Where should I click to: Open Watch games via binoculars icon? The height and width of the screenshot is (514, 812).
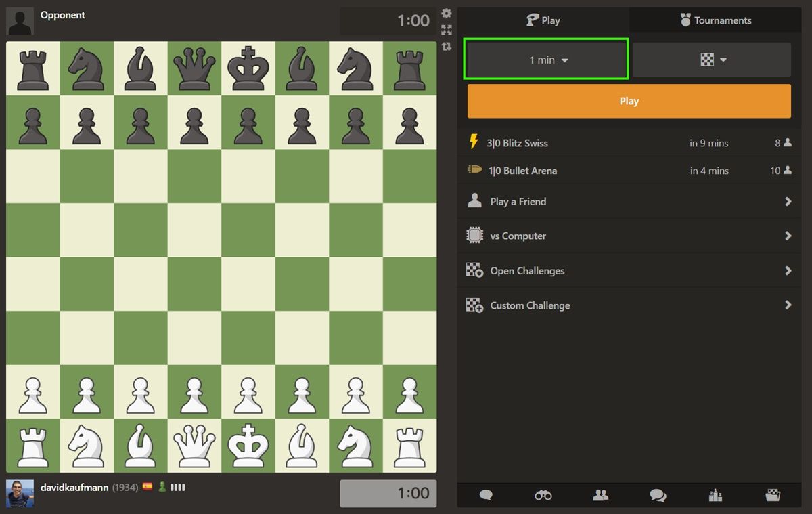[x=543, y=496]
